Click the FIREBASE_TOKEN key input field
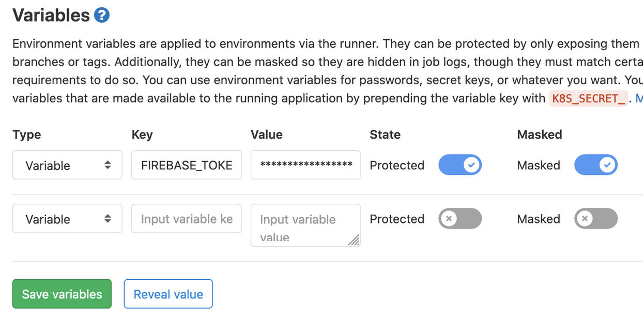Screen dimensions: 644x321 coord(186,165)
